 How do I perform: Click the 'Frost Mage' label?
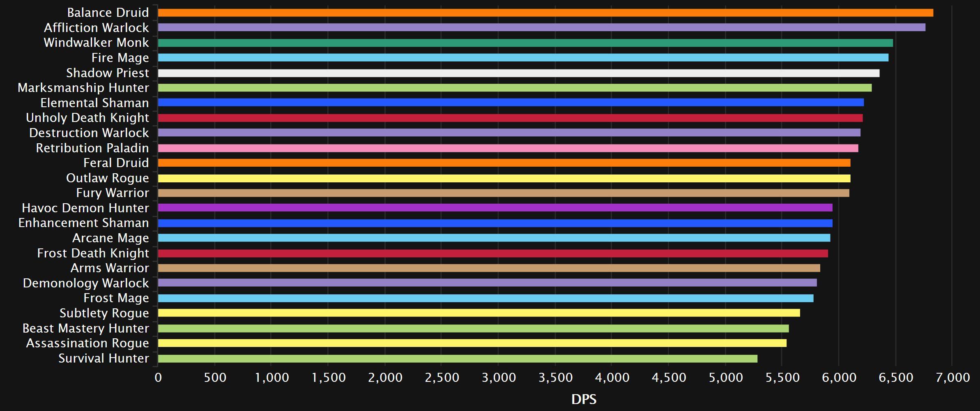click(x=116, y=298)
